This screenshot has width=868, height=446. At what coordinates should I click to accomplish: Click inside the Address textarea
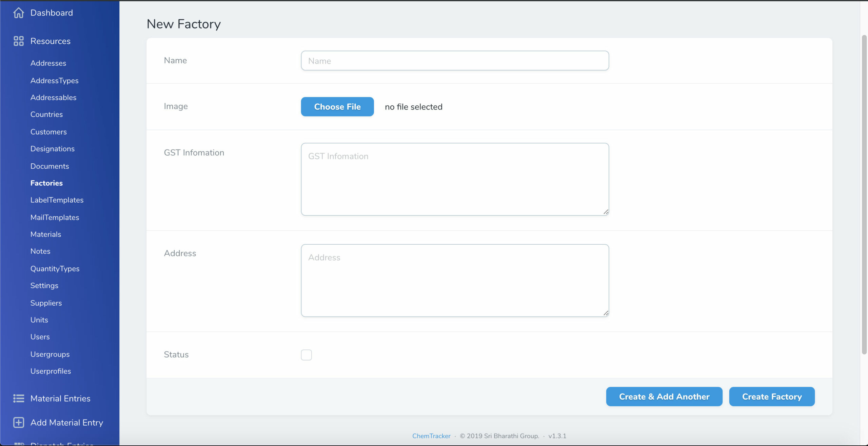455,281
